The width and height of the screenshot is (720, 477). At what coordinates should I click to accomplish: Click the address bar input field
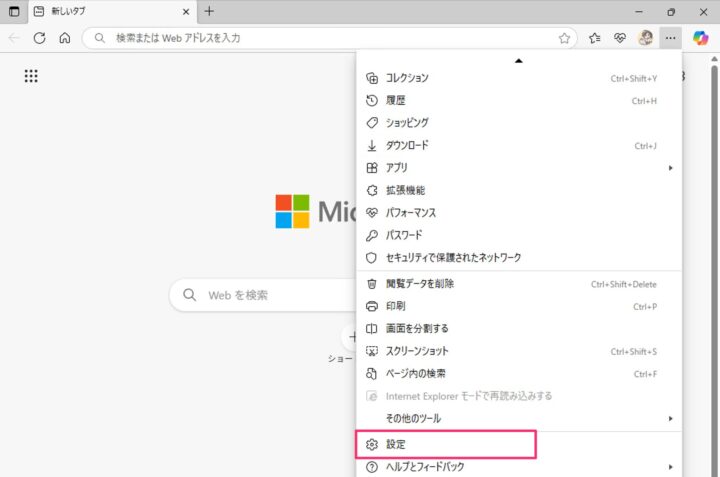329,38
